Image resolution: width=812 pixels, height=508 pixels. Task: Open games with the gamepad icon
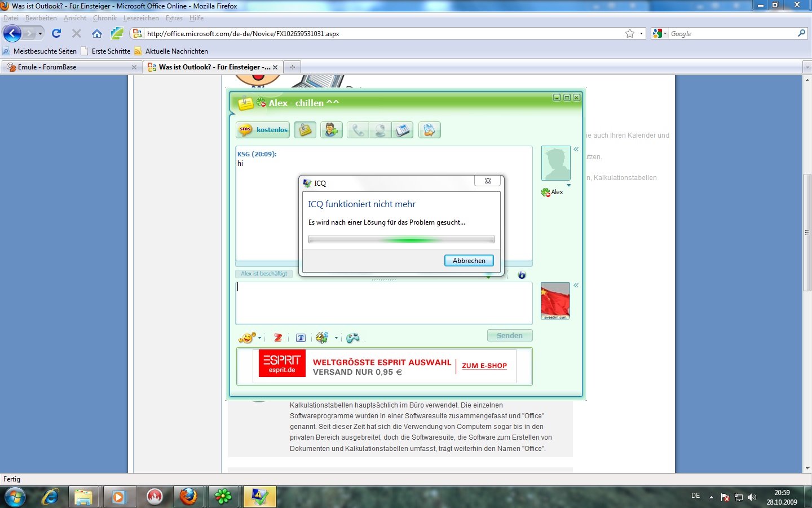(353, 338)
